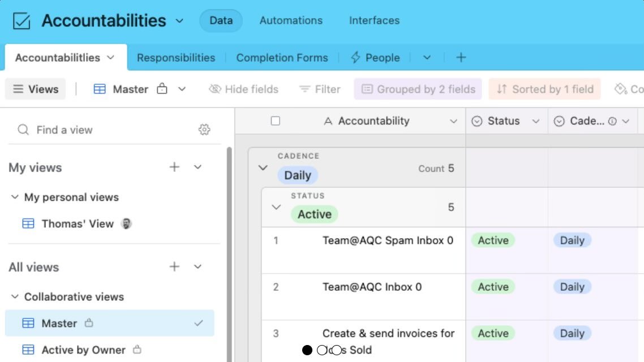The image size is (644, 362).
Task: Click lock icon next to sidebar Master view
Action: 89,323
